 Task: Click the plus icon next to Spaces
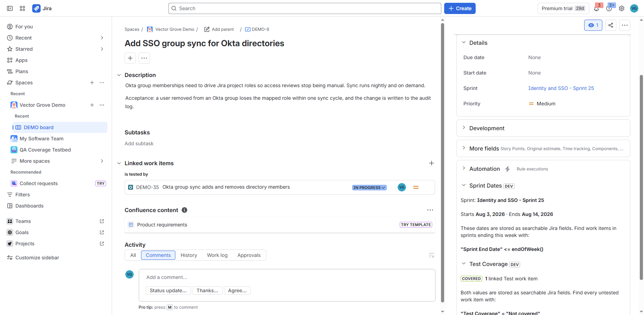click(x=92, y=83)
